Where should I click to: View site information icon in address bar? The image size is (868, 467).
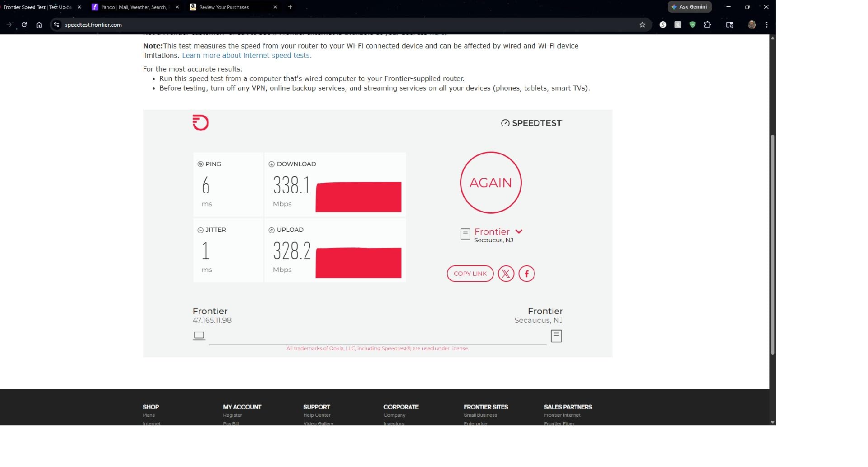[57, 25]
